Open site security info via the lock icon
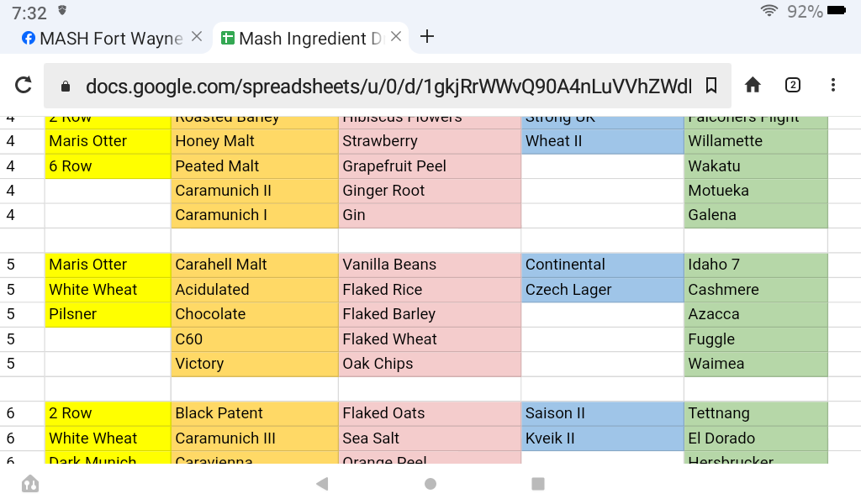This screenshot has width=861, height=504. click(65, 85)
